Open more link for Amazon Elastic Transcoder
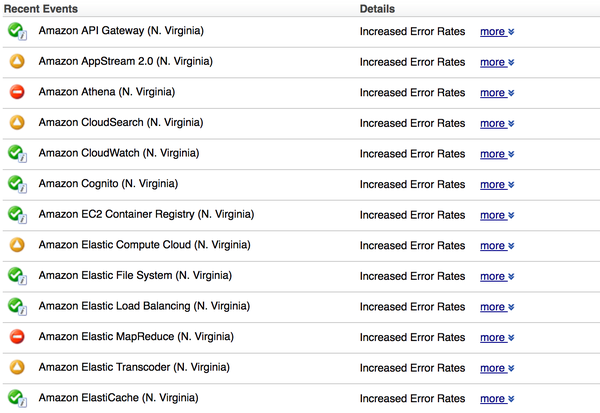600x413 pixels. 497,368
